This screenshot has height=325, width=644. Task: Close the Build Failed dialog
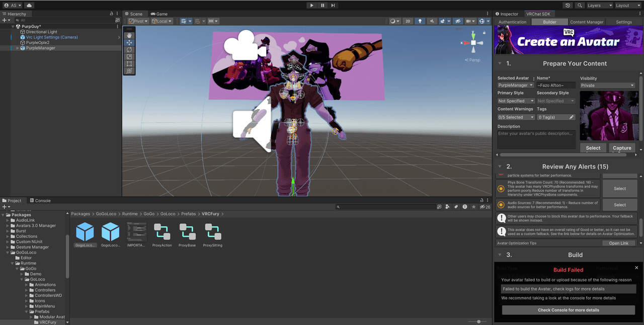[636, 268]
